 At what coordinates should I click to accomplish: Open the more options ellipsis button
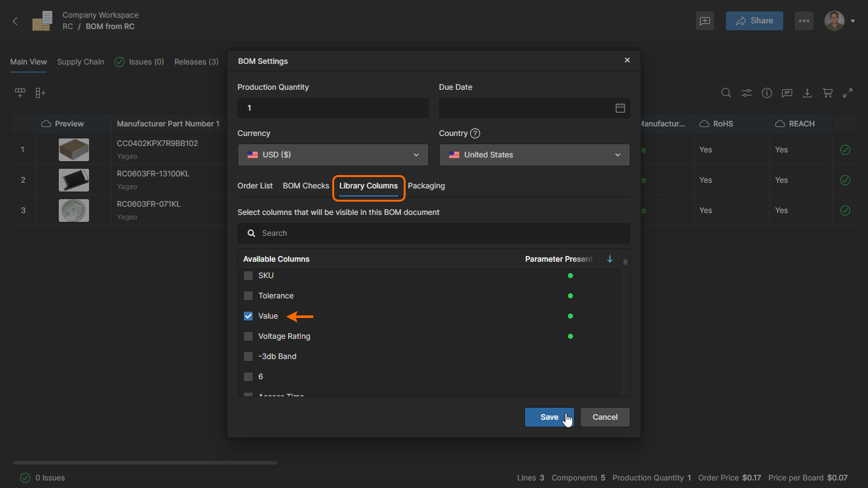(804, 21)
